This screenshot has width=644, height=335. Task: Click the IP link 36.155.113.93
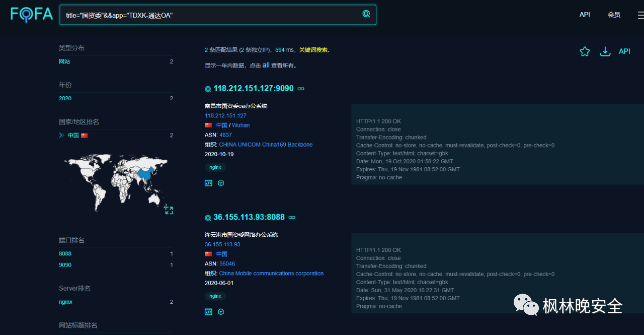pos(222,245)
